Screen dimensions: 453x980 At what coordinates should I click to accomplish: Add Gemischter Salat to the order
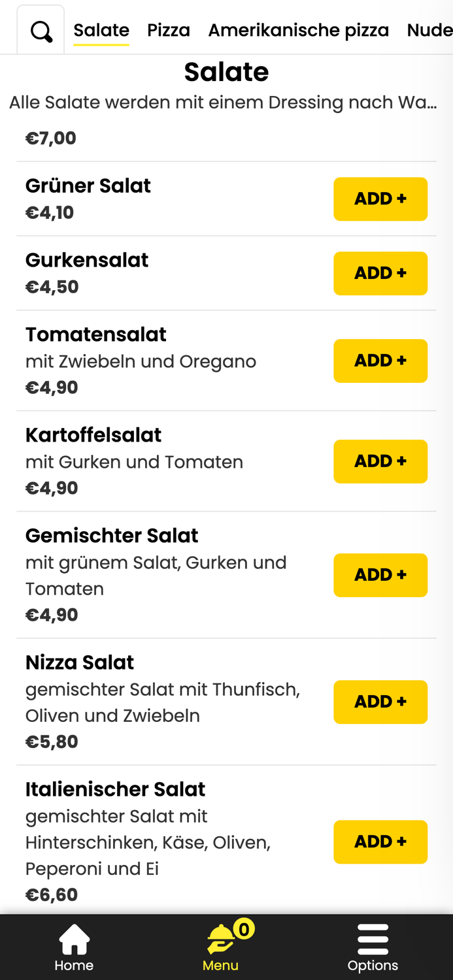click(x=380, y=575)
